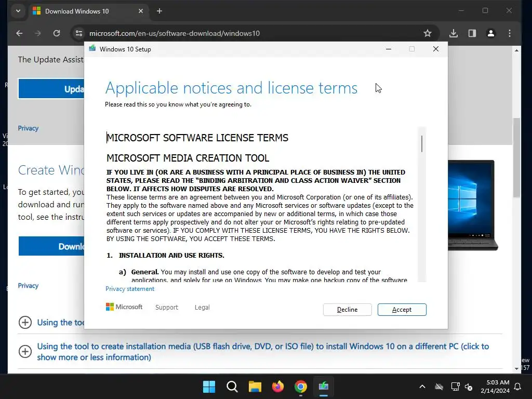Bookmark this page with the star icon

coord(428,33)
